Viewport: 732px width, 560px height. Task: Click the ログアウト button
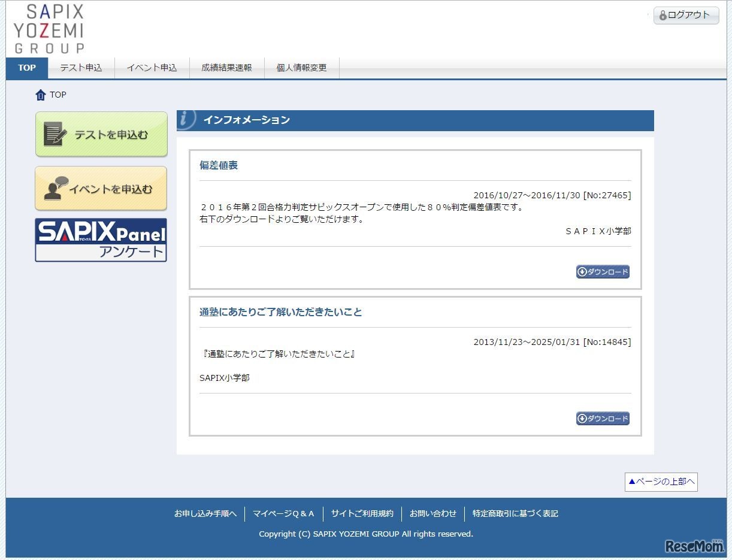685,15
